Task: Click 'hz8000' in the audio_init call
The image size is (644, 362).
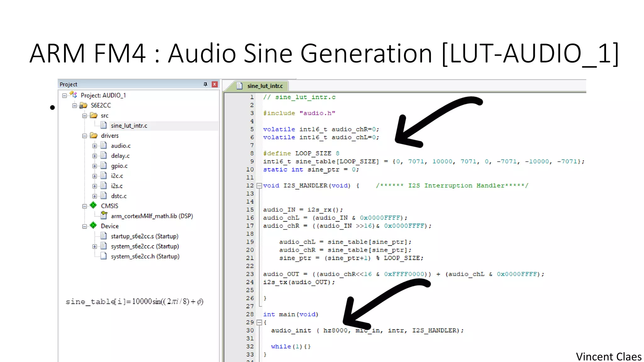Action: coord(335,330)
